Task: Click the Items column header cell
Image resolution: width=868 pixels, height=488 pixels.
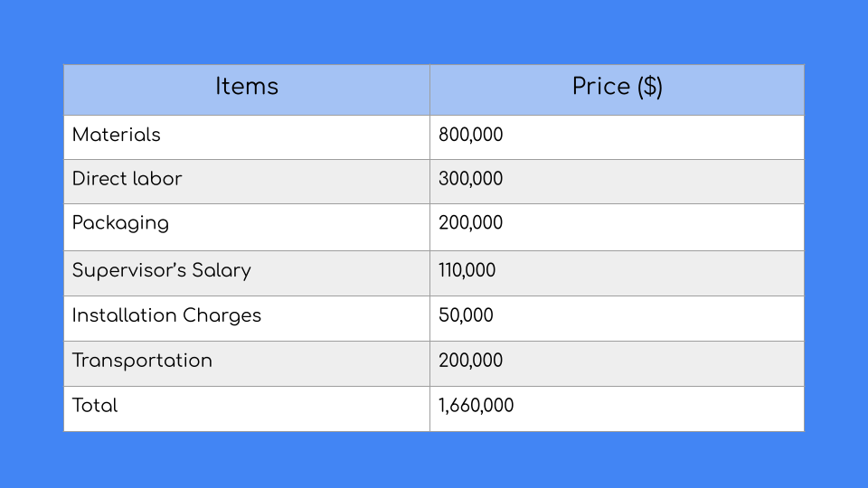Action: click(247, 88)
